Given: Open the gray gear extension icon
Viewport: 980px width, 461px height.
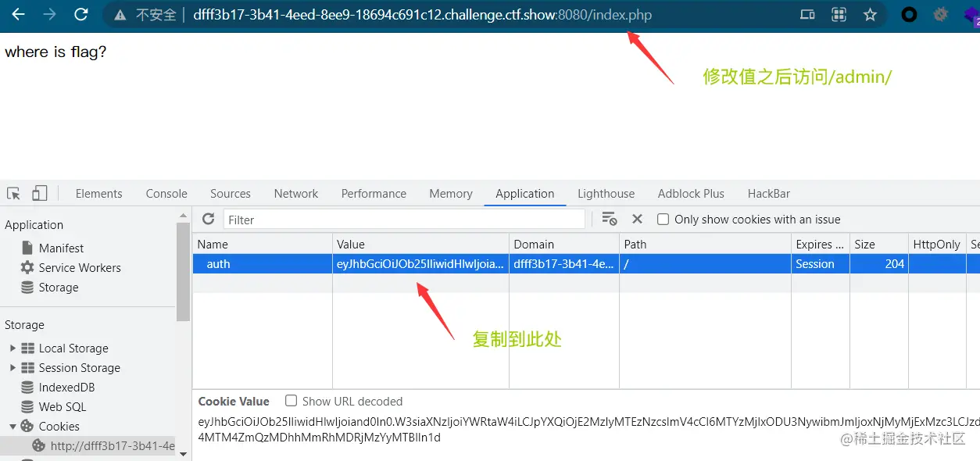Looking at the screenshot, I should [941, 15].
